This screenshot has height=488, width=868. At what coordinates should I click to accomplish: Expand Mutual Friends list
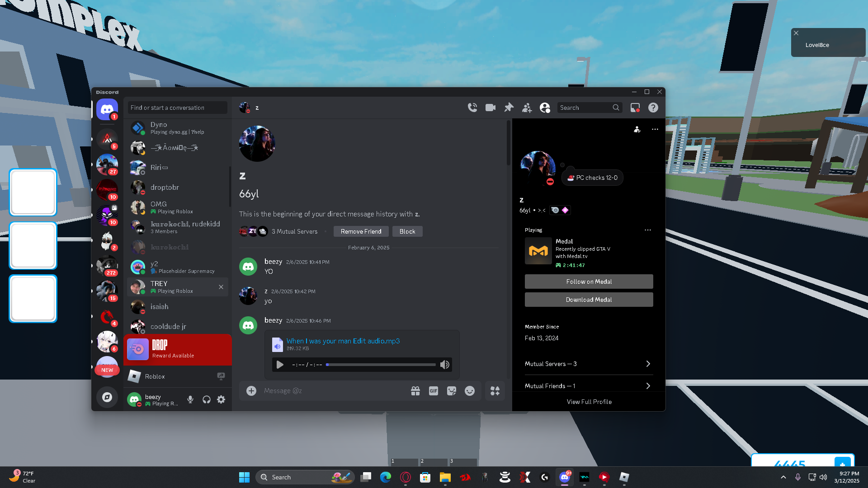[589, 386]
